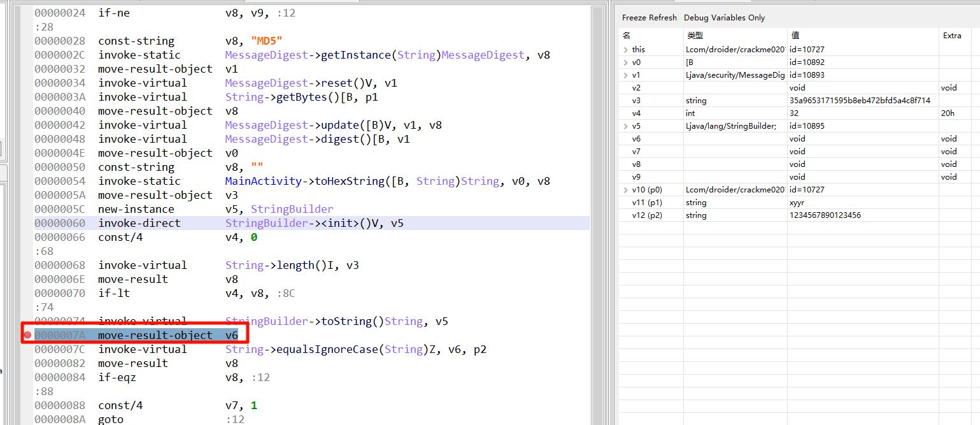Screen dimensions: 980x425
Task: Click the v2 variable name cell
Action: tap(651, 87)
